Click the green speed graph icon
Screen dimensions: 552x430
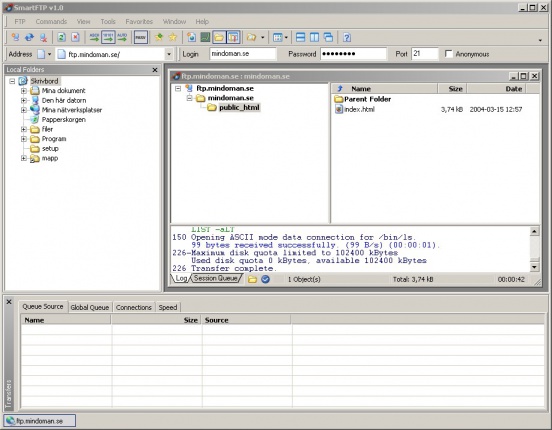(205, 37)
